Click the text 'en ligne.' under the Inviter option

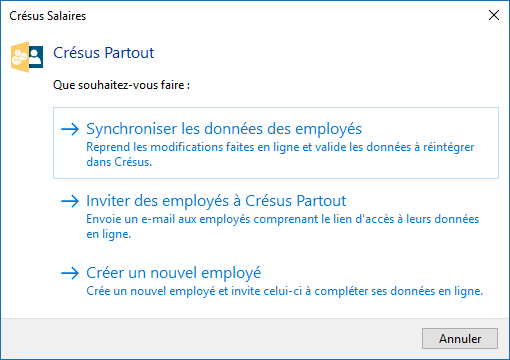pos(108,234)
